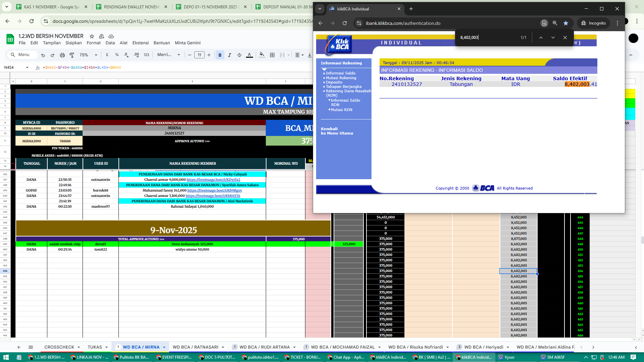
Task: Increase decimal places in toolbar
Action: tap(136, 55)
